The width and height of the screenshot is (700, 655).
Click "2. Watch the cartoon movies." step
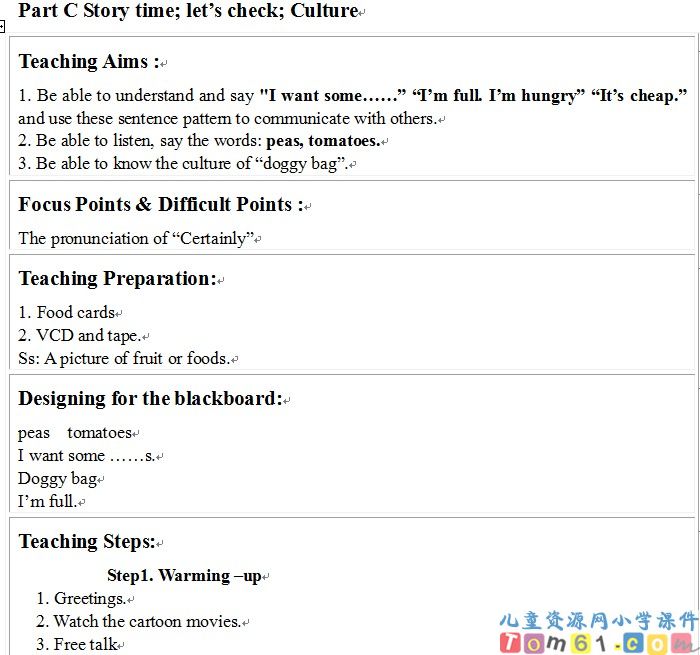pos(138,621)
